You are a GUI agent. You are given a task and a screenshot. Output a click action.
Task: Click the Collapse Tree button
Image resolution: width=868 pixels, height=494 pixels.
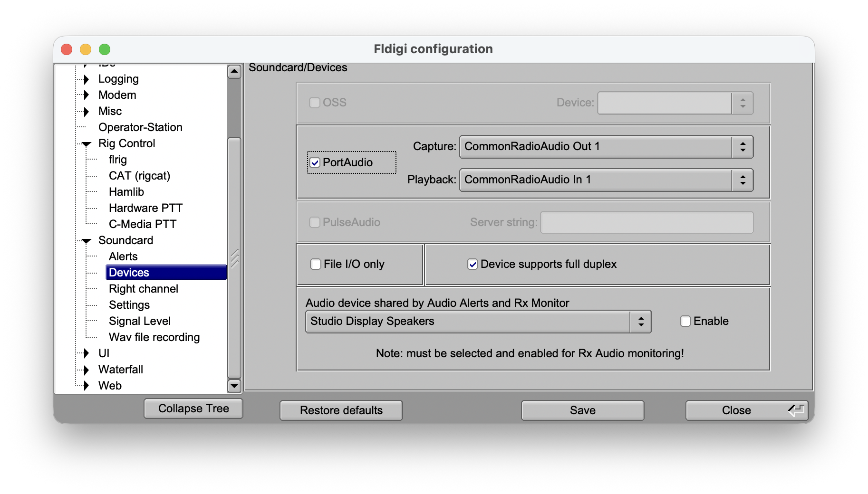(x=193, y=408)
